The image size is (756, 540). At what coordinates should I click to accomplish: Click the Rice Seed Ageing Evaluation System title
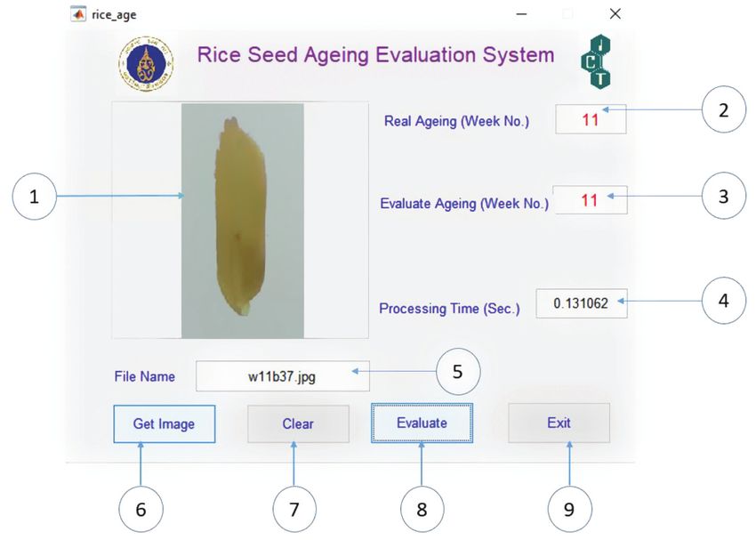pos(375,55)
